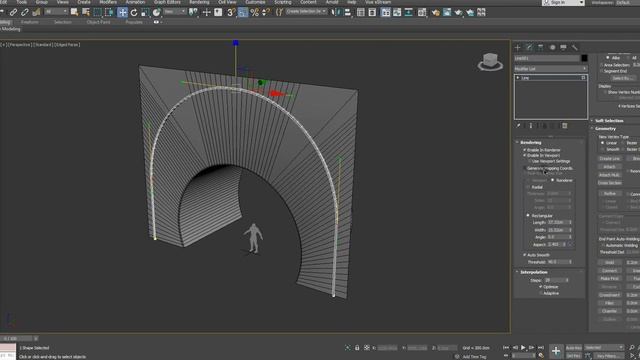
Task: Open the Hierarchy panel icon
Action: pos(541,47)
